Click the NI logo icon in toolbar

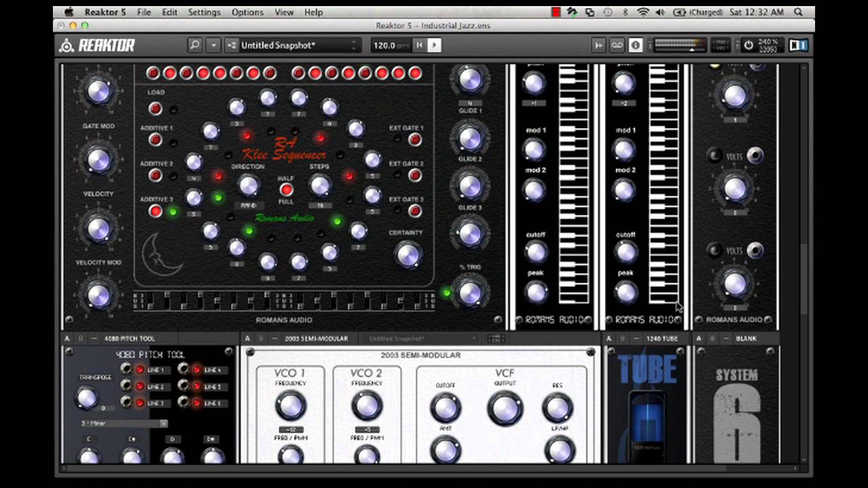coord(798,45)
